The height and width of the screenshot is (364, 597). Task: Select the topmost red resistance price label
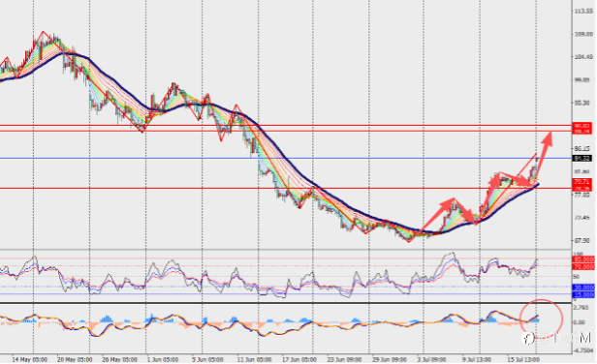pos(582,126)
